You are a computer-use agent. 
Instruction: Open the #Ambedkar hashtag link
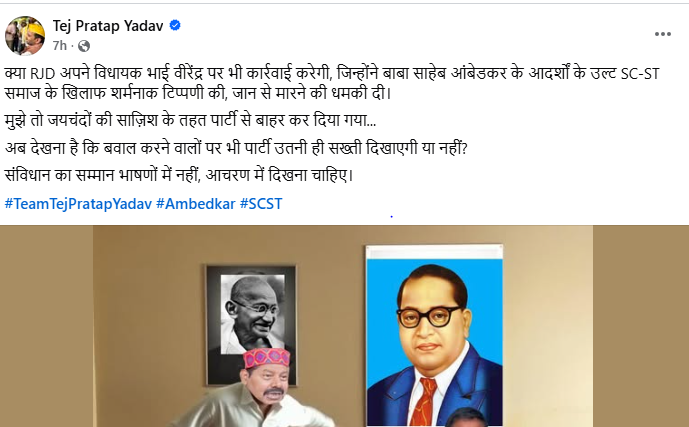point(196,204)
